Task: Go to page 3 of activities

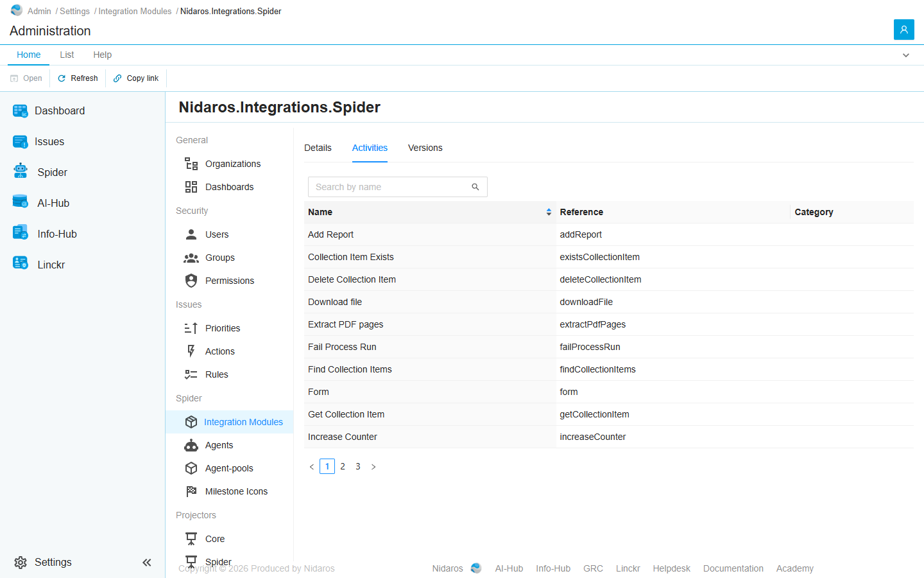Action: pos(358,466)
